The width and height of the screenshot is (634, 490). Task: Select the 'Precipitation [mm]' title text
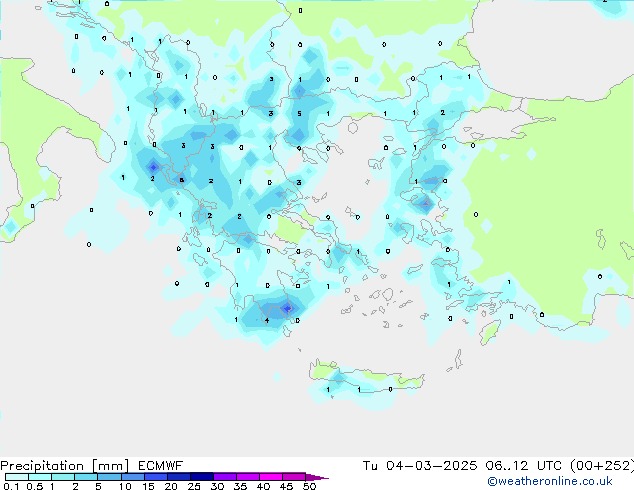pos(65,466)
